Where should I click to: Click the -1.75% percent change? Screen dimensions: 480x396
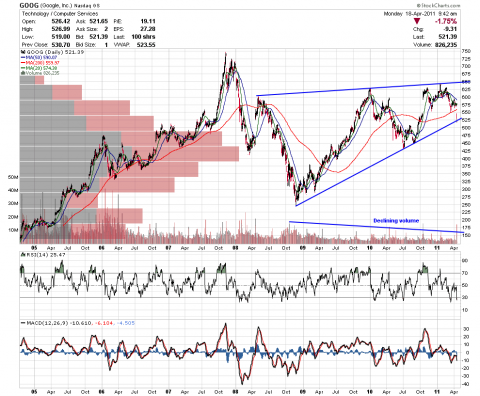(446, 21)
